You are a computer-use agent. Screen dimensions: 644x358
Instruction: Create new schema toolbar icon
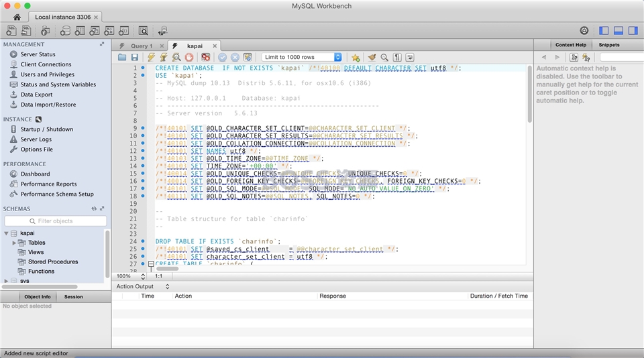pyautogui.click(x=65, y=31)
